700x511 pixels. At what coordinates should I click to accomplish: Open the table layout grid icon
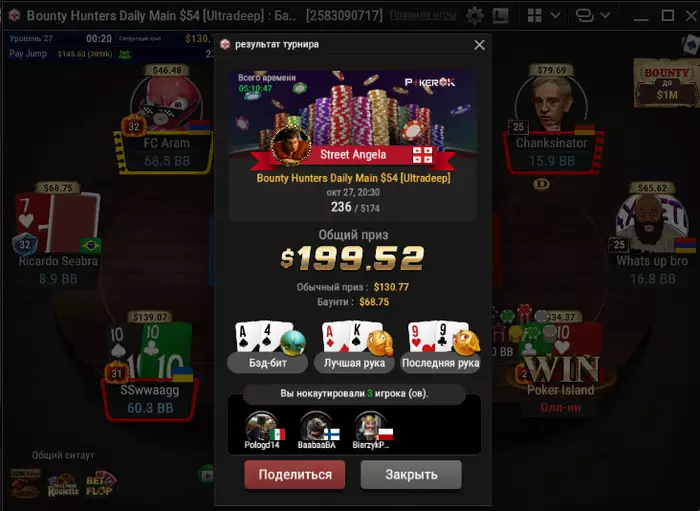pos(534,16)
